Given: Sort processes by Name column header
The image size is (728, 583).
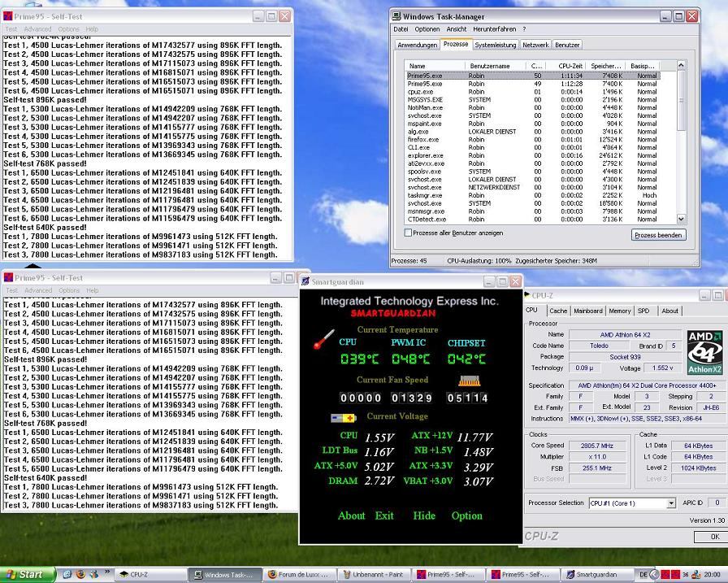Looking at the screenshot, I should [435, 66].
